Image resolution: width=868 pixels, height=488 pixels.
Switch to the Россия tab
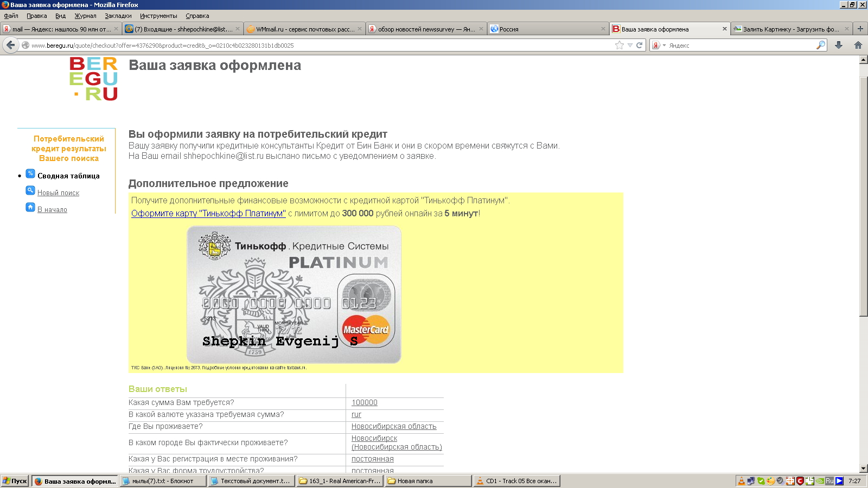pyautogui.click(x=548, y=29)
